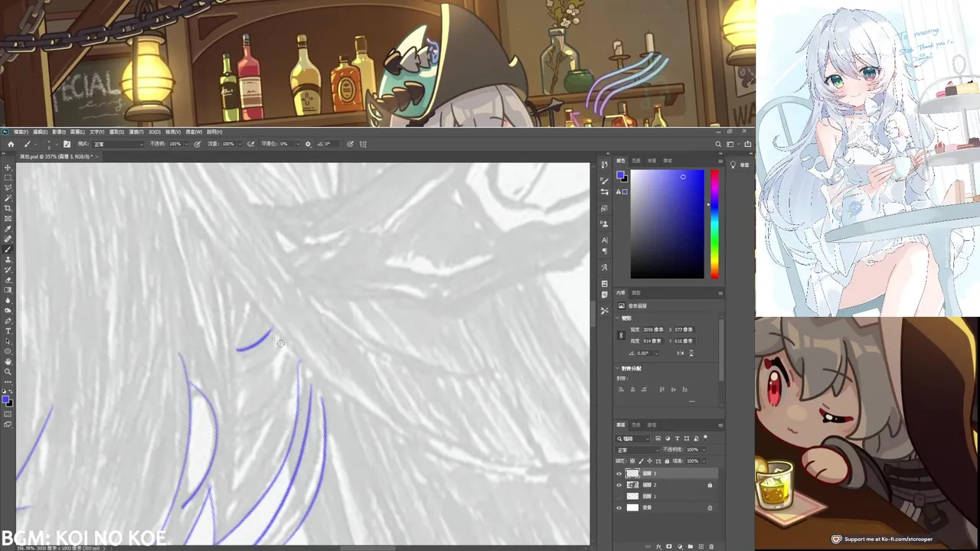This screenshot has width=980, height=551.
Task: Toggle visibility of the background layer
Action: point(619,507)
